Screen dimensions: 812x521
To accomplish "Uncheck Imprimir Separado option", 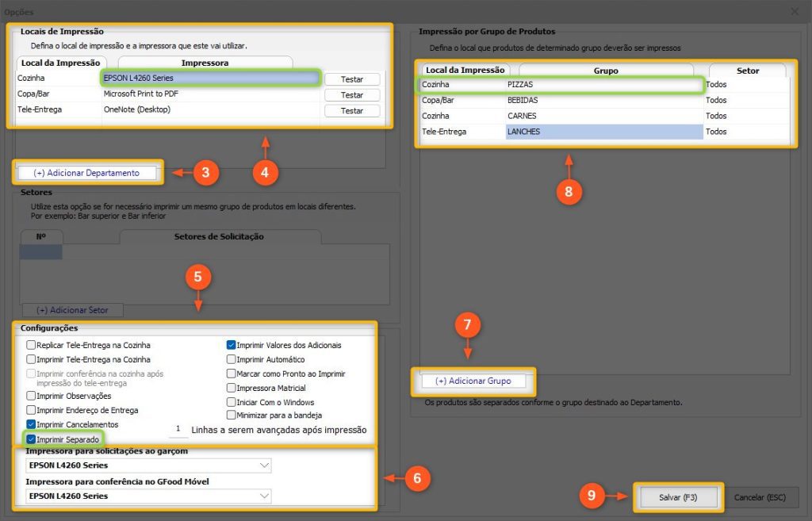I will point(31,439).
